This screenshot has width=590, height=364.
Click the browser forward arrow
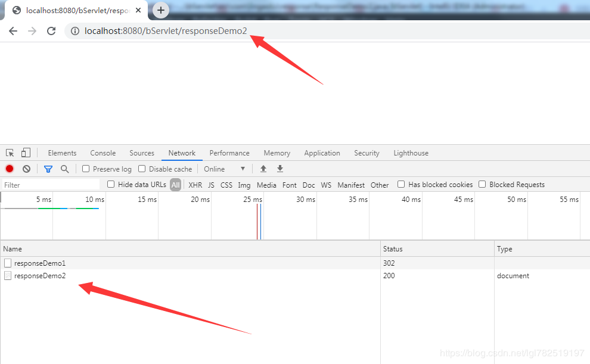pos(32,31)
